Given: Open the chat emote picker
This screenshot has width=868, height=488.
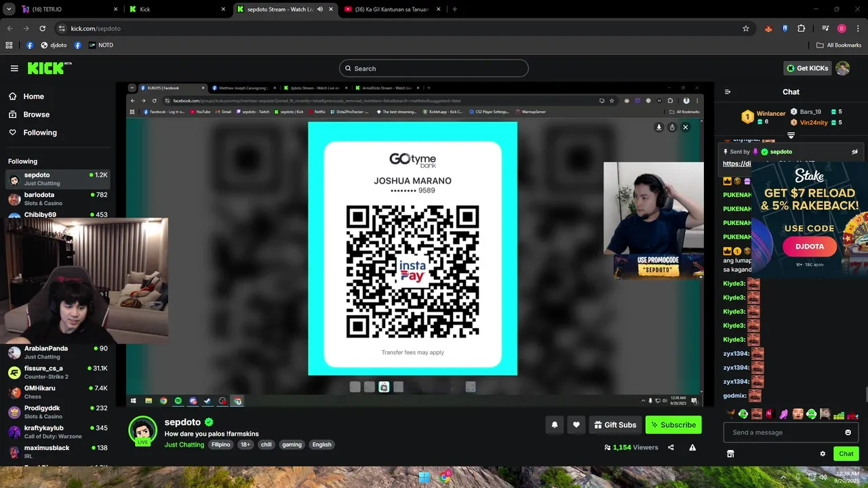Looking at the screenshot, I should point(848,432).
